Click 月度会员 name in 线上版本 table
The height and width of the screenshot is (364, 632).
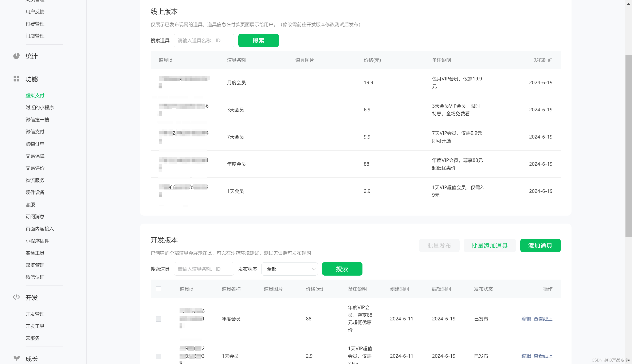pyautogui.click(x=236, y=83)
